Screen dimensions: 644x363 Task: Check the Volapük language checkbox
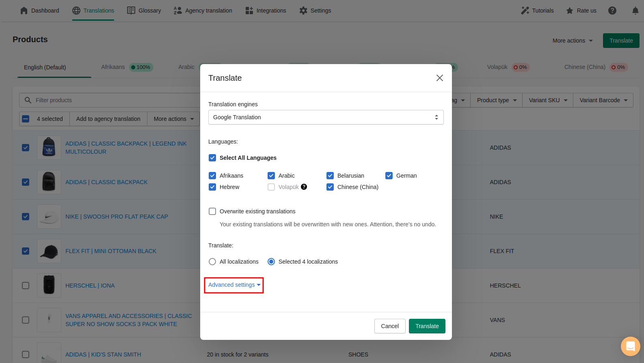click(271, 187)
